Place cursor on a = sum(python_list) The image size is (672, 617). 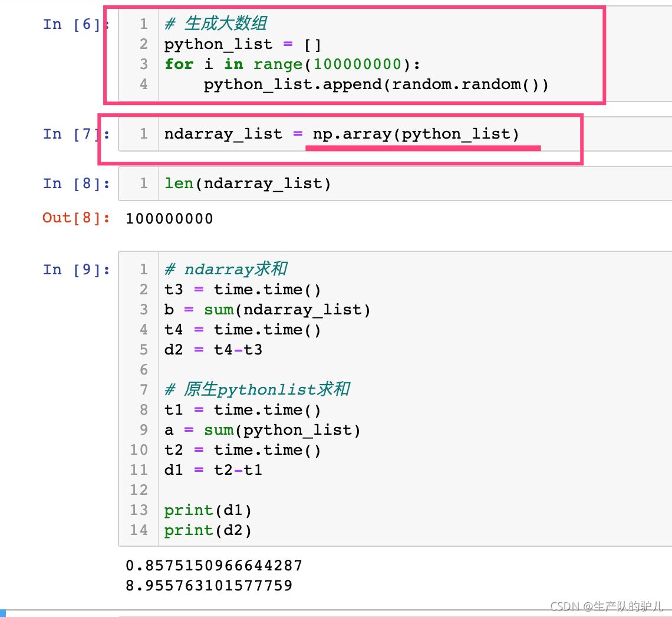pos(262,430)
